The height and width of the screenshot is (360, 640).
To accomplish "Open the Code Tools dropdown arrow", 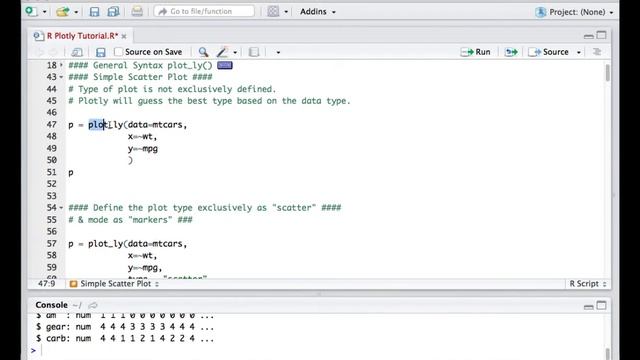I will tap(235, 52).
